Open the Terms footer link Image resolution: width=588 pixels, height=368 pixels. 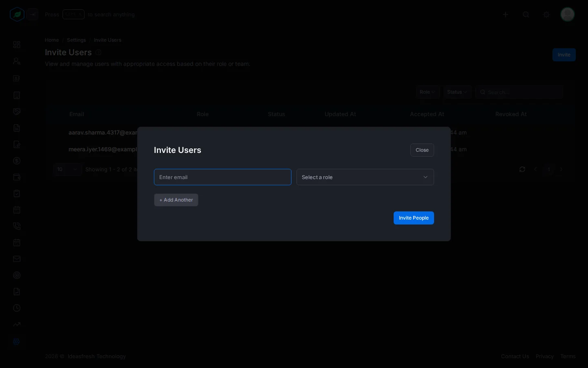point(568,357)
